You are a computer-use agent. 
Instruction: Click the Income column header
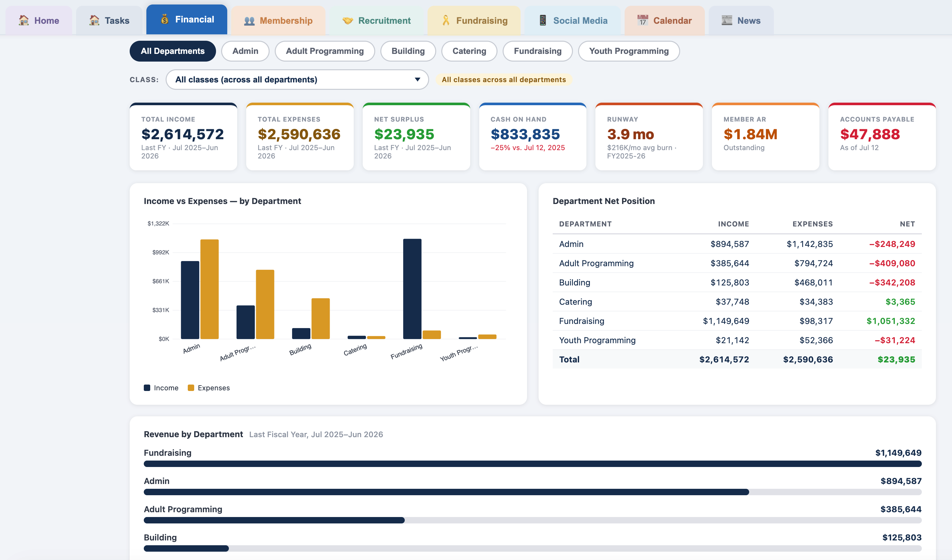click(x=733, y=224)
